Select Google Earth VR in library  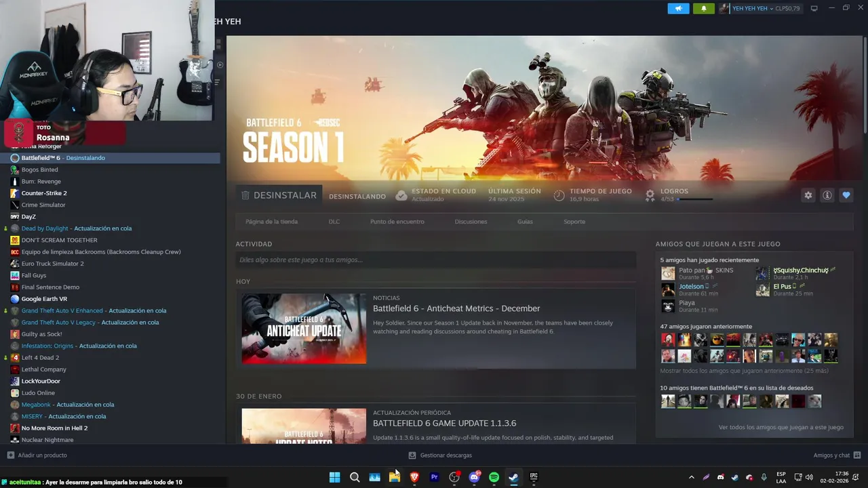[x=110, y=299]
